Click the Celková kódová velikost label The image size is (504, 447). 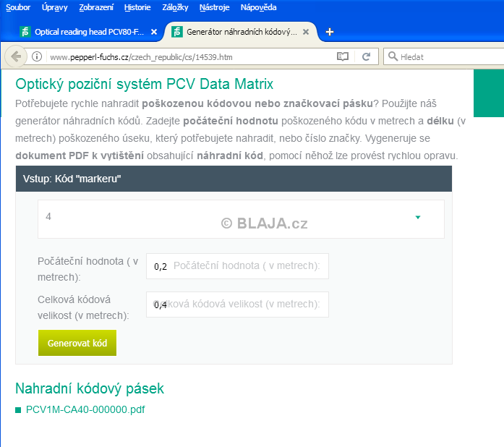(x=83, y=307)
